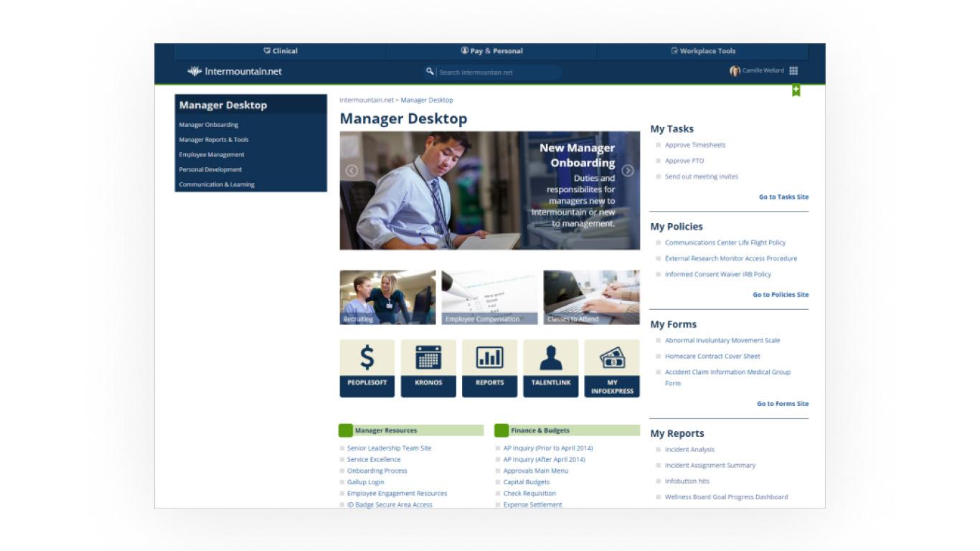980x551 pixels.
Task: Open the Service Excellence link
Action: point(374,459)
